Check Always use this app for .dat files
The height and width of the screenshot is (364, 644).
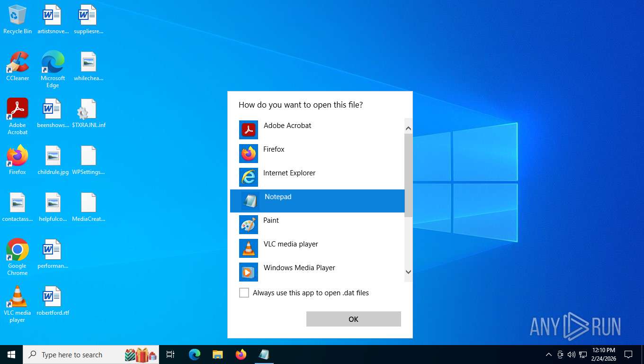tap(244, 293)
